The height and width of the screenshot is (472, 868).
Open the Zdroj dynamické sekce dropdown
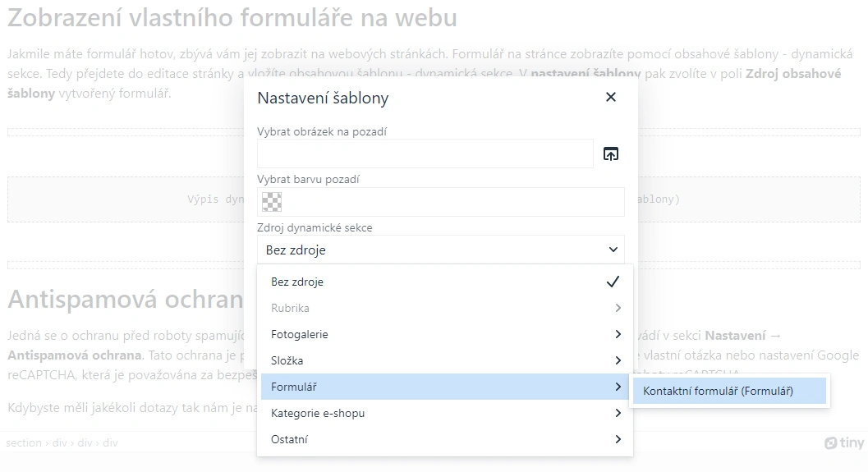440,250
